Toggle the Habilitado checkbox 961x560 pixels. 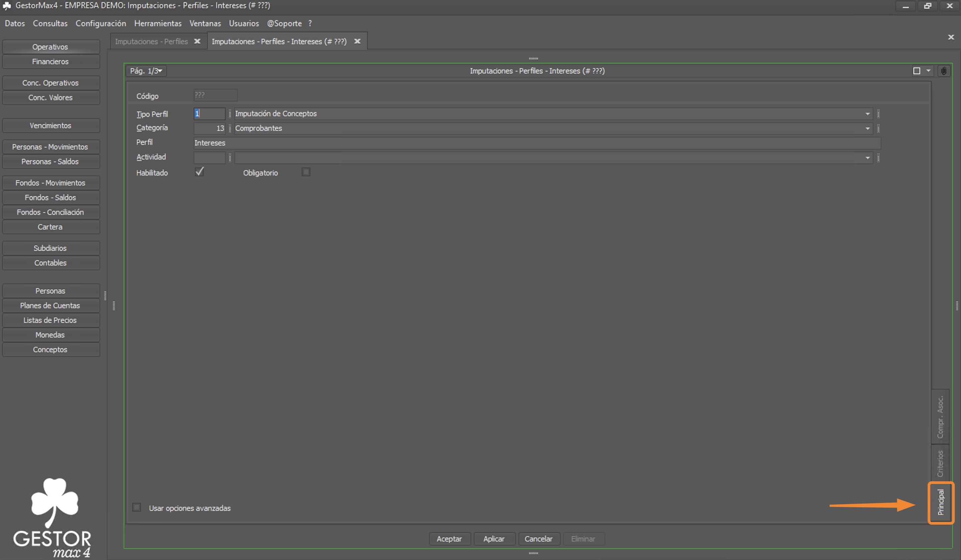pos(199,172)
